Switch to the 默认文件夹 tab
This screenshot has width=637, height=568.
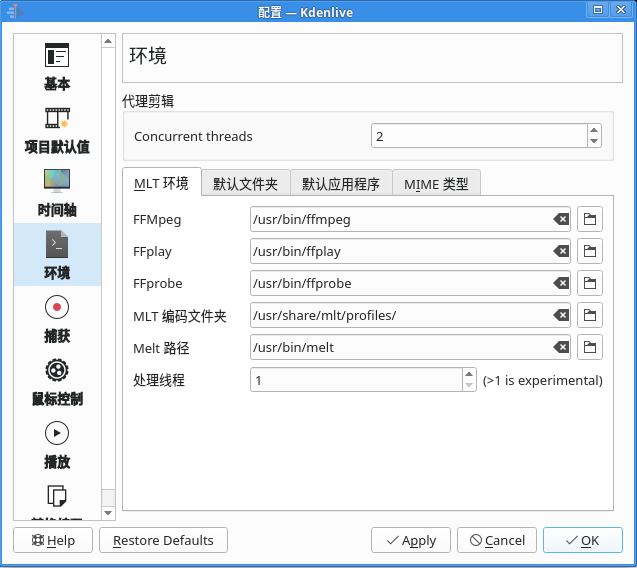245,184
